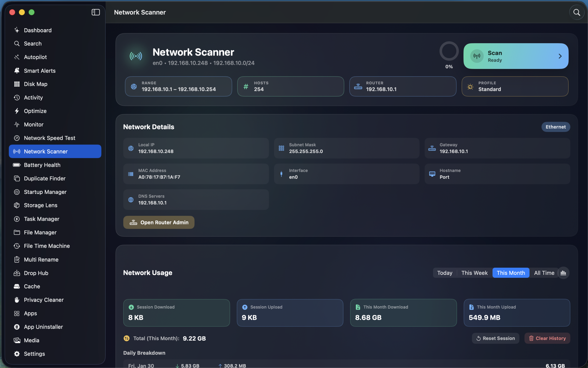Click the 0% scan progress ring

coord(449,51)
